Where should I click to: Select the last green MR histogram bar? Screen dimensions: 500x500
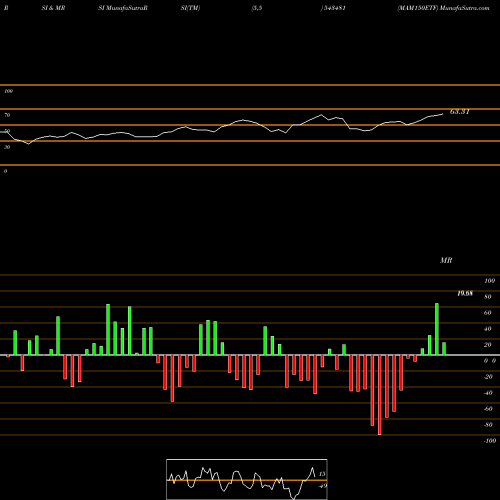444,349
